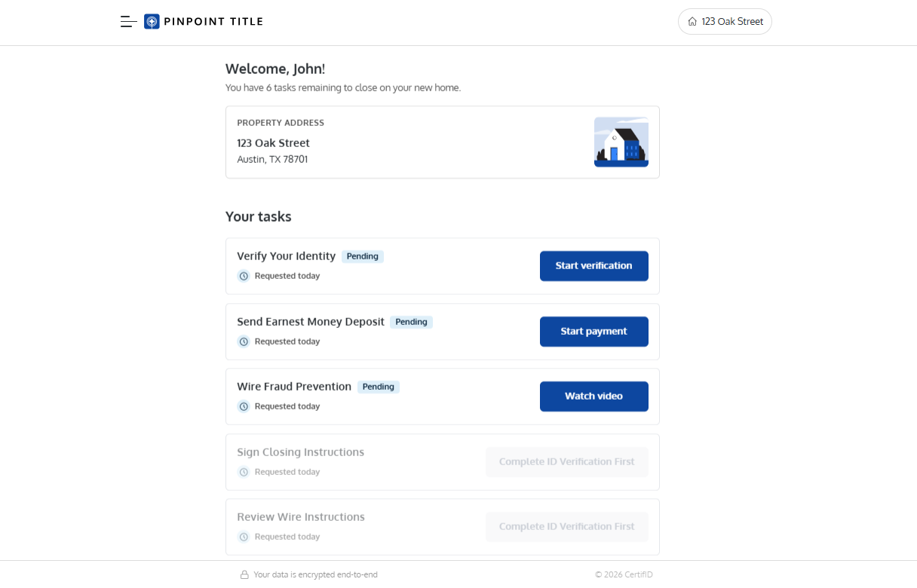Click Requested today under Sign Closing Instructions
The width and height of the screenshot is (917, 588).
point(287,472)
